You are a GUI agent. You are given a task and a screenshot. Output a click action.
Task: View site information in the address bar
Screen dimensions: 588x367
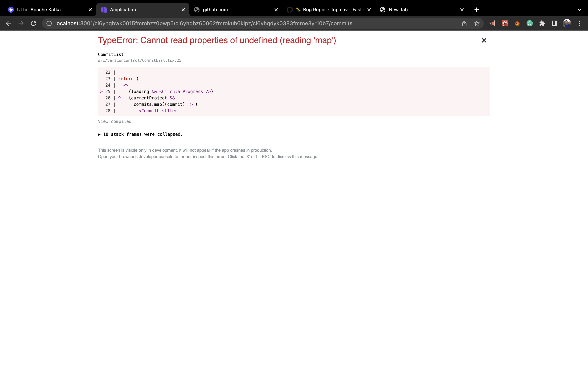[49, 23]
